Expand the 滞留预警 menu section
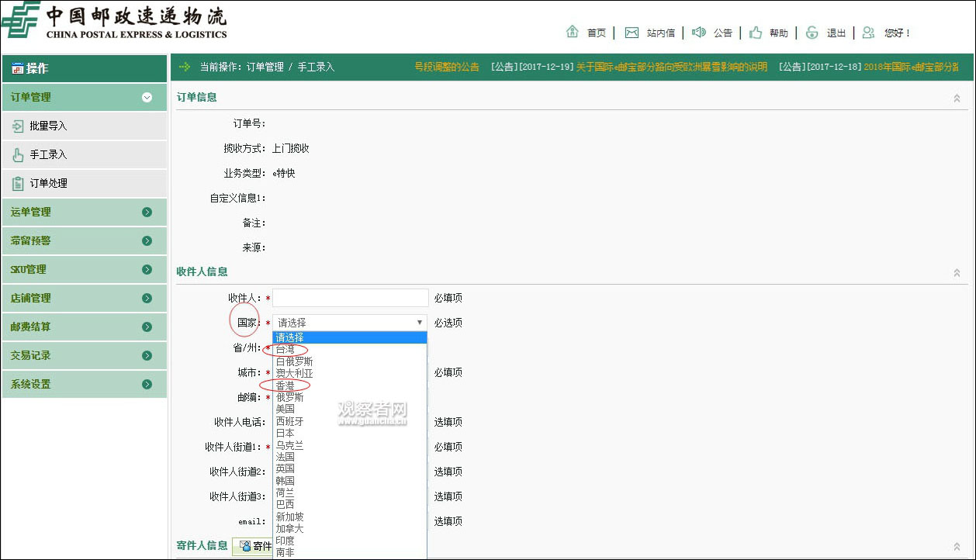This screenshot has width=976, height=560. coord(85,240)
